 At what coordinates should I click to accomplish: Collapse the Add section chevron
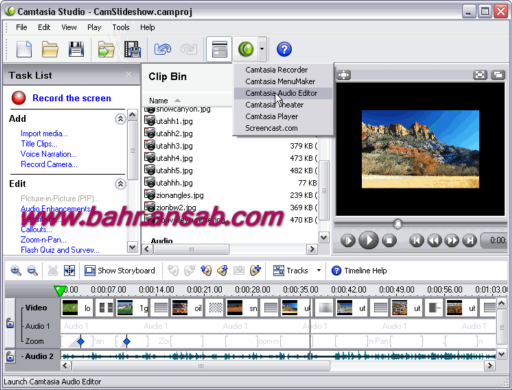[x=120, y=119]
